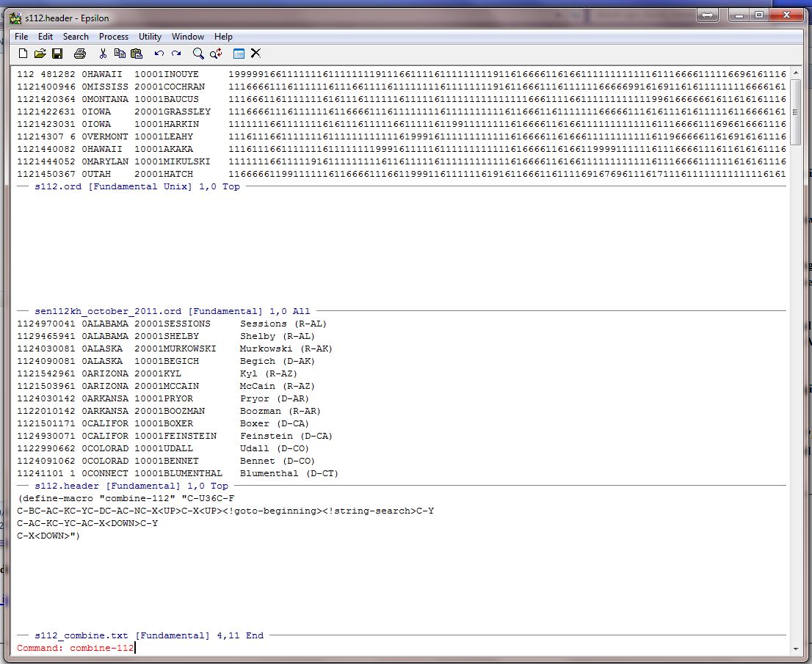
Task: Open the Utility menu
Action: 150,37
